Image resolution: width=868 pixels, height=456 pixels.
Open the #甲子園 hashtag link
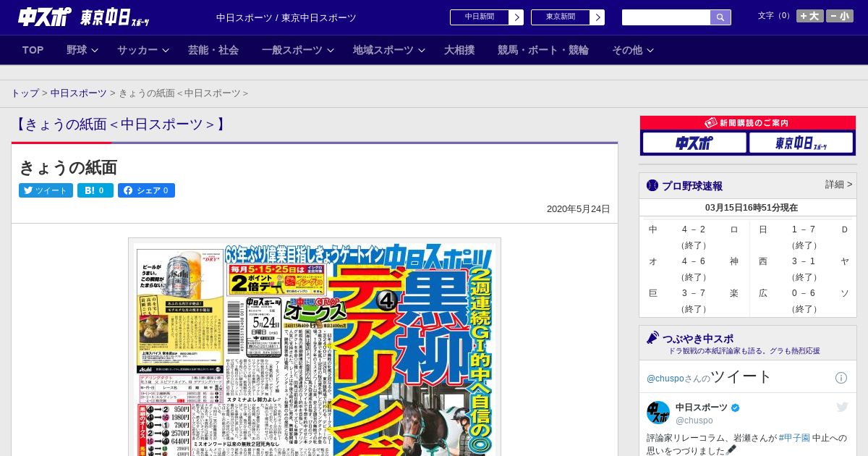pyautogui.click(x=793, y=438)
